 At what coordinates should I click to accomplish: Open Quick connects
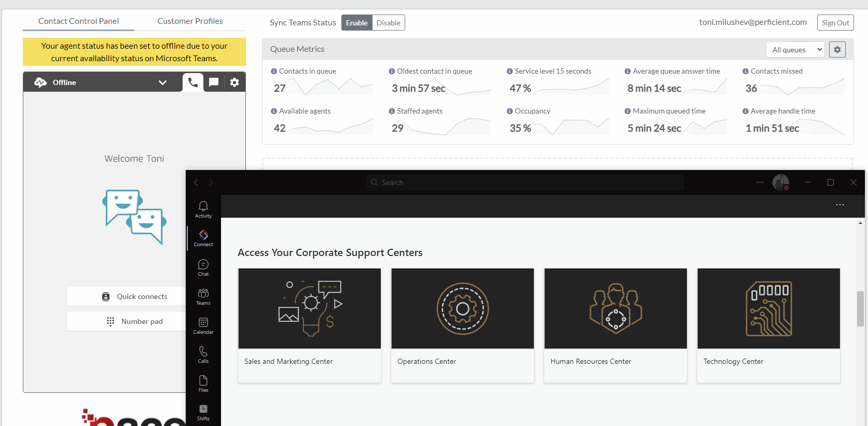(126, 296)
